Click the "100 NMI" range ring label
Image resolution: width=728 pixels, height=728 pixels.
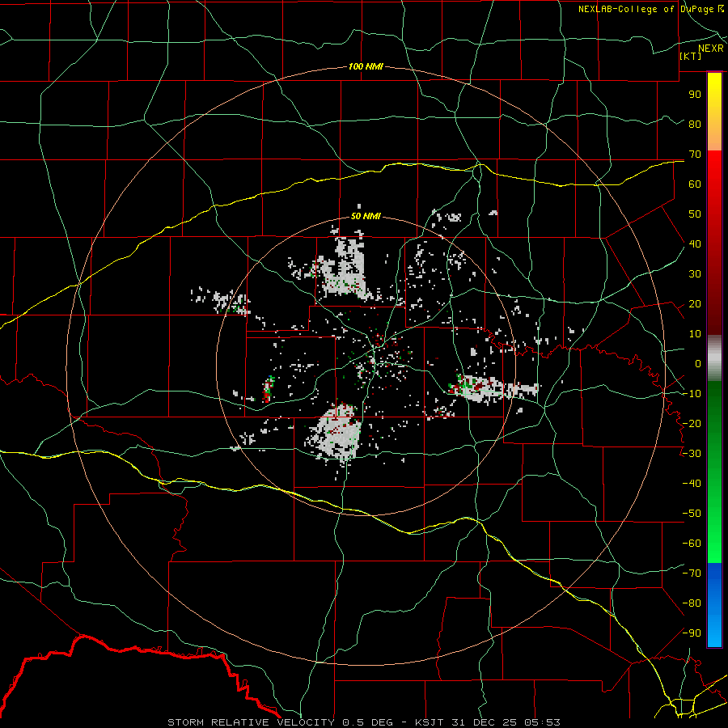tap(366, 67)
